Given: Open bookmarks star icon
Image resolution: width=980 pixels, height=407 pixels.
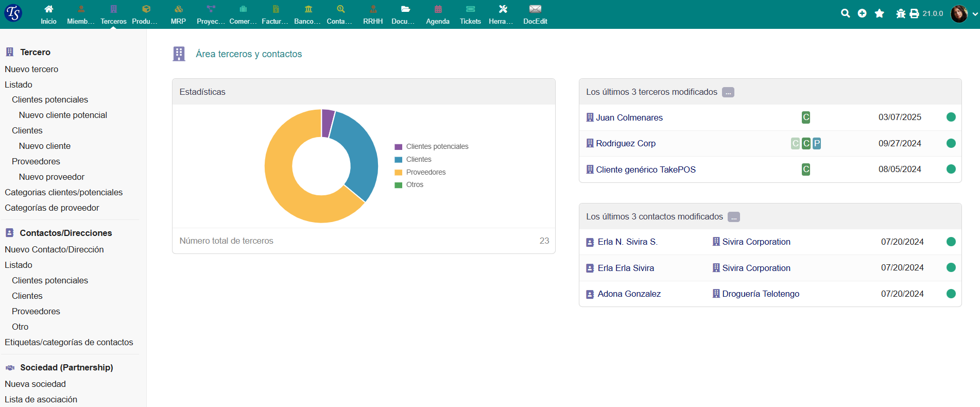Looking at the screenshot, I should point(880,13).
